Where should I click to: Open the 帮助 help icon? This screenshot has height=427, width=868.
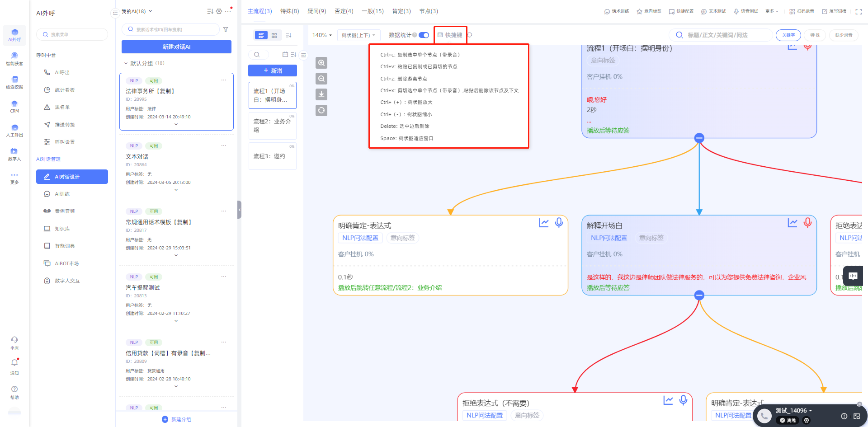point(14,389)
